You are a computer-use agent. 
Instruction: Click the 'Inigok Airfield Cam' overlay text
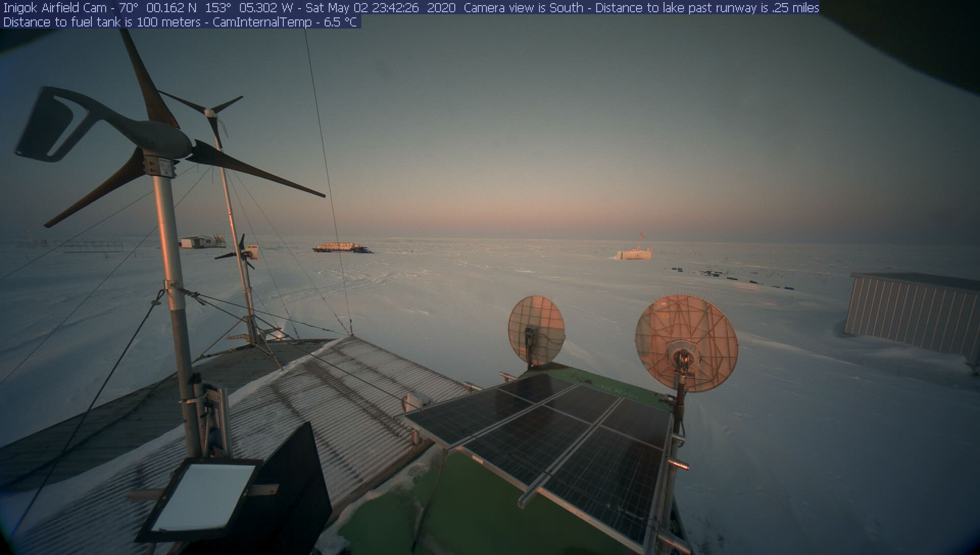[55, 8]
